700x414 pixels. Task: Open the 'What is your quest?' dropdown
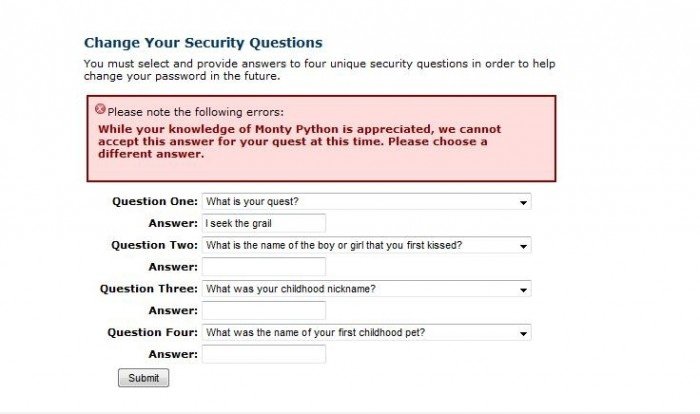pos(367,201)
